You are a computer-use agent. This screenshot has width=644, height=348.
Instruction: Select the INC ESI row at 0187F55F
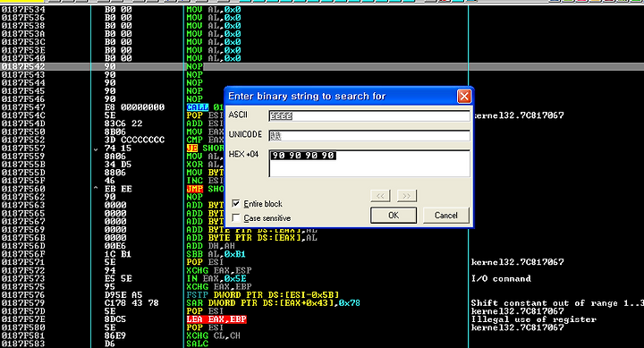[322, 181]
